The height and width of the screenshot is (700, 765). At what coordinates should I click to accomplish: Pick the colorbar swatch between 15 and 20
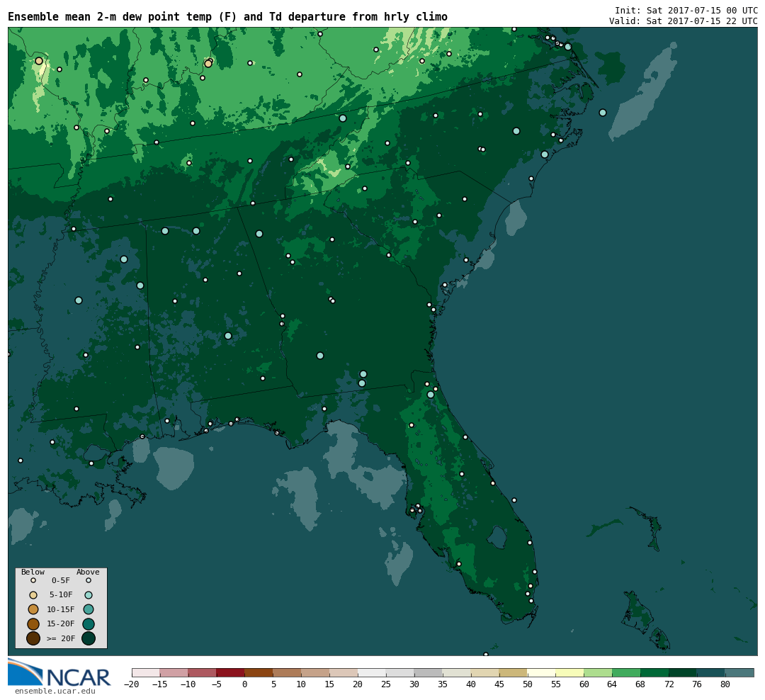pyautogui.click(x=344, y=672)
